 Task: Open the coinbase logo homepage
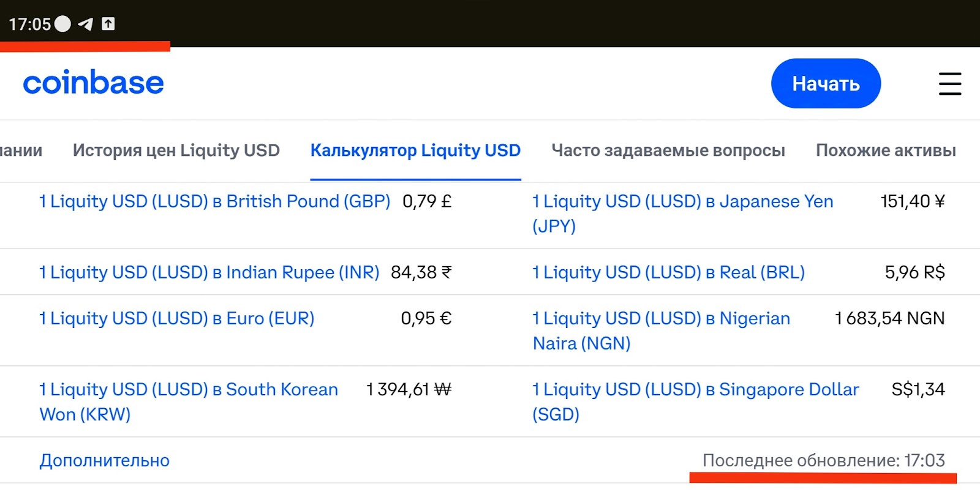pyautogui.click(x=94, y=83)
